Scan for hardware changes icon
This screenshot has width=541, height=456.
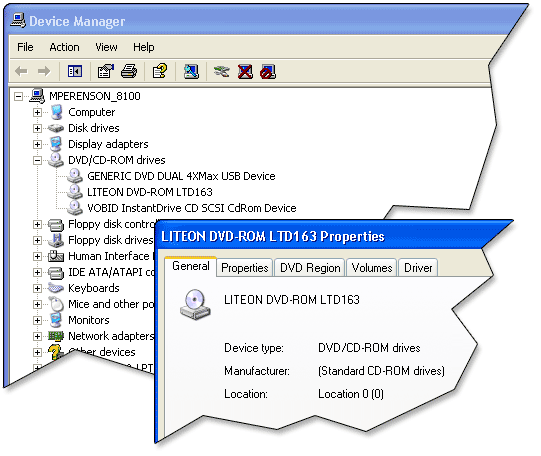191,71
